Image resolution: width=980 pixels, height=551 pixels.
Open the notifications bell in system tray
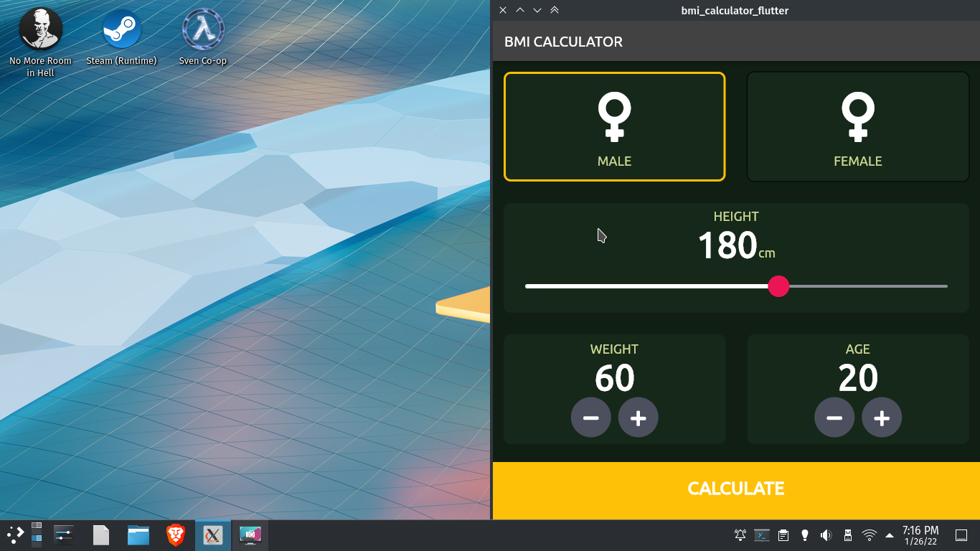coord(740,534)
